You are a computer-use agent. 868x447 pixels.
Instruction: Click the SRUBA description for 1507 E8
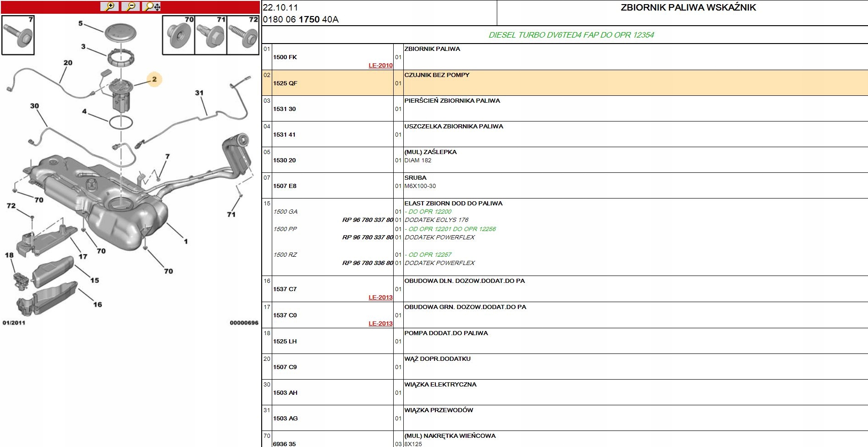(x=415, y=178)
